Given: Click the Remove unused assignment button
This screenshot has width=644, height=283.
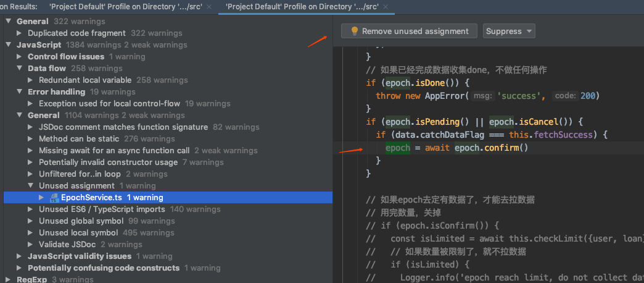Looking at the screenshot, I should pyautogui.click(x=408, y=31).
